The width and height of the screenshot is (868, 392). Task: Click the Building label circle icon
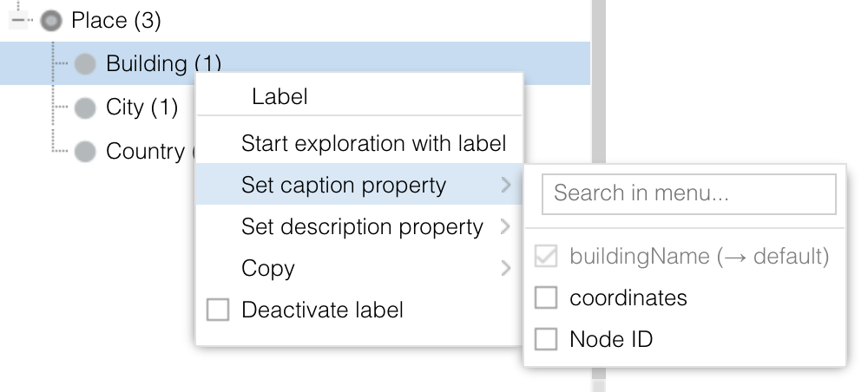tap(85, 63)
